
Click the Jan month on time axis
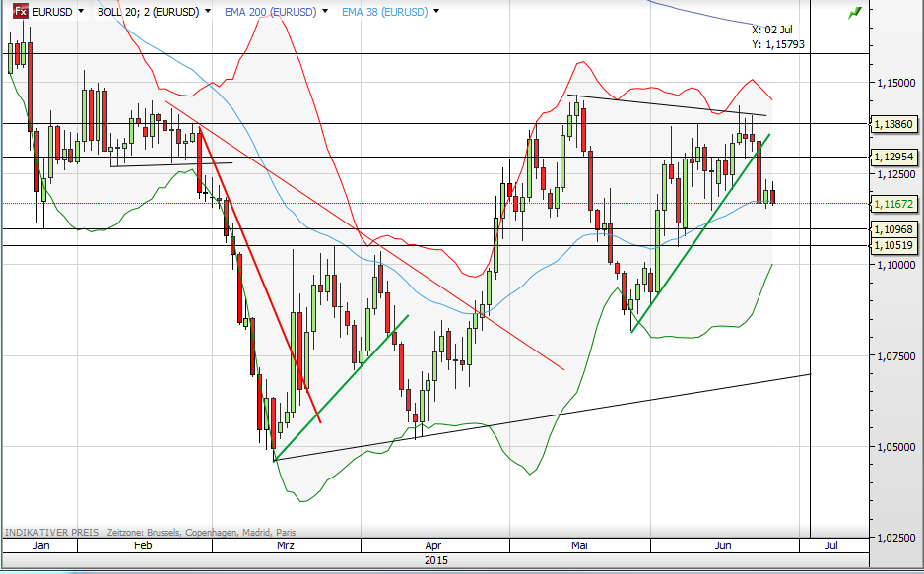41,545
